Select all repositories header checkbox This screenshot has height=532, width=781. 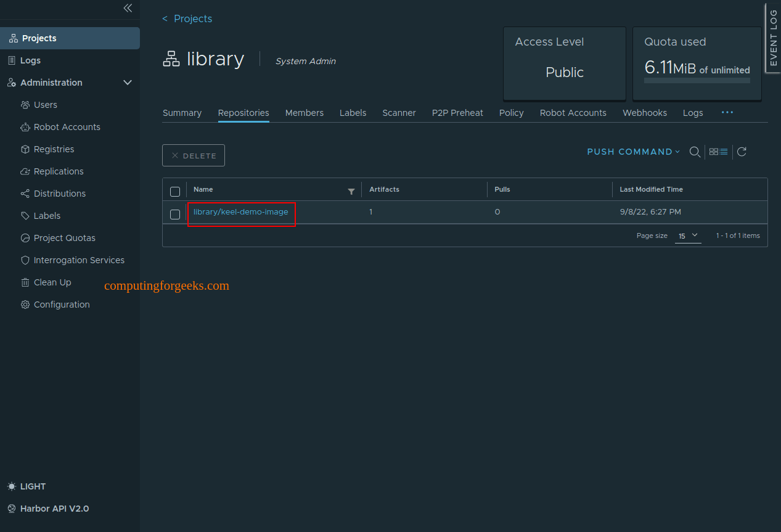click(175, 191)
